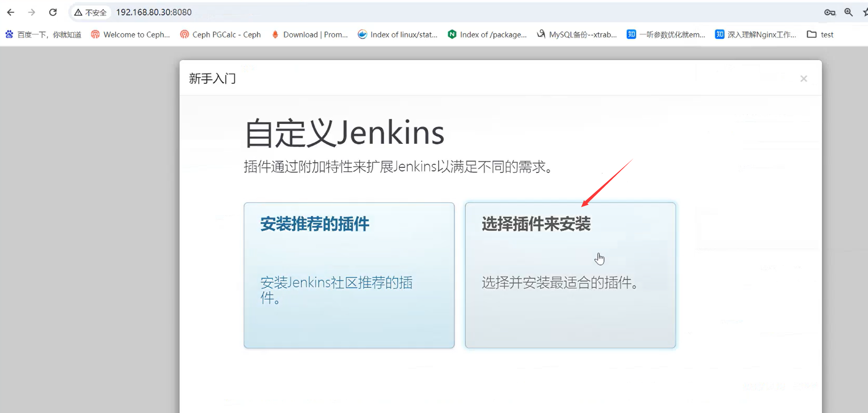Open the password key icon

830,12
